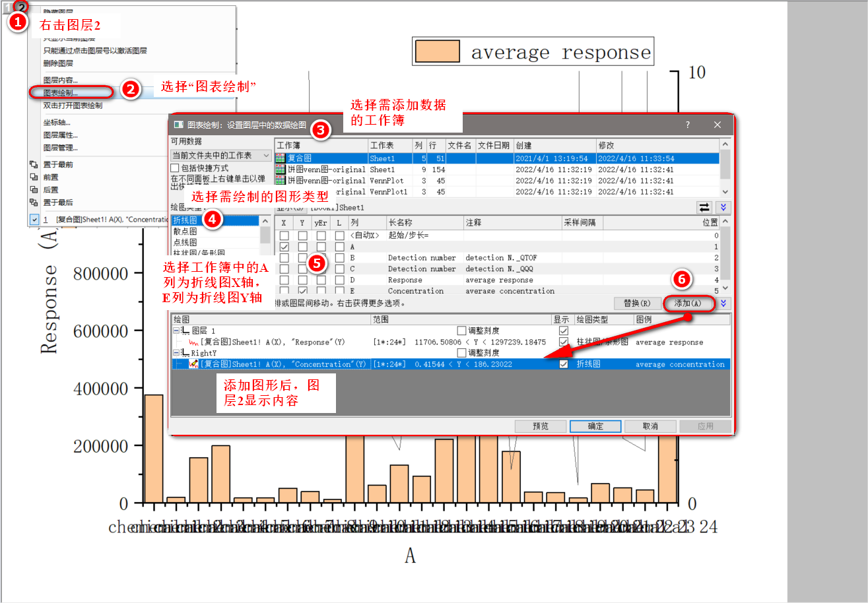The width and height of the screenshot is (868, 603).
Task: Choose 双击打开图表绘制 menu entry
Action: (73, 106)
